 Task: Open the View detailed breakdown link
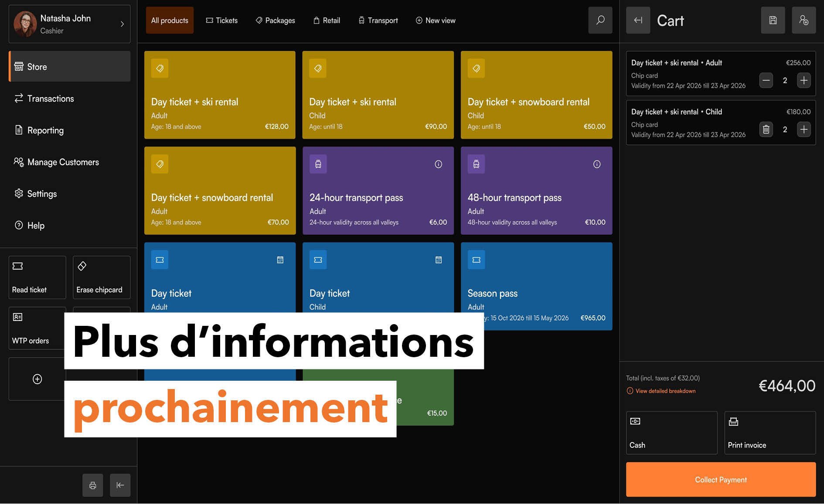point(665,391)
